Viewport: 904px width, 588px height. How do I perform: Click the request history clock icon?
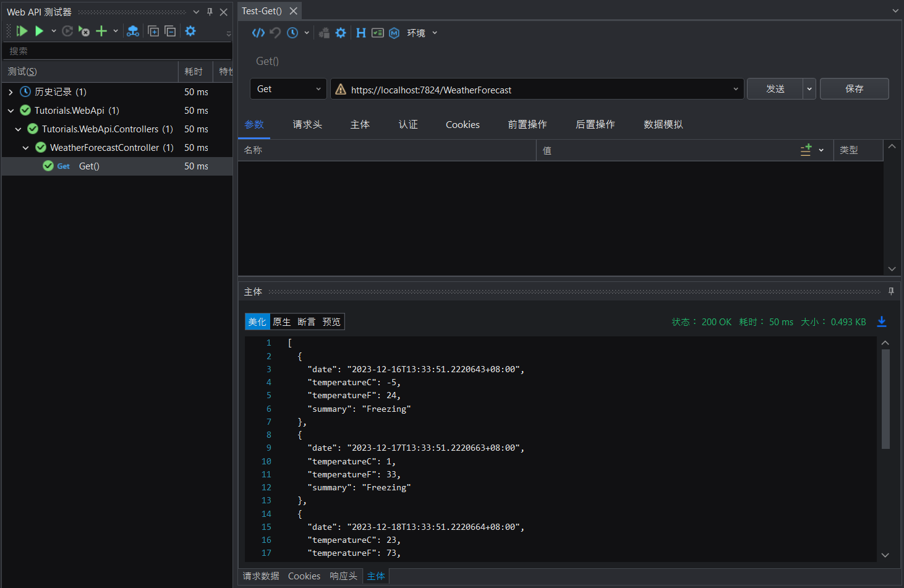coord(292,33)
